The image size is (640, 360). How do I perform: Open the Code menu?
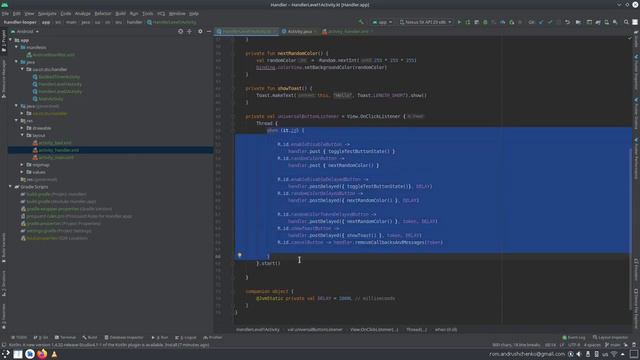pyautogui.click(x=66, y=13)
